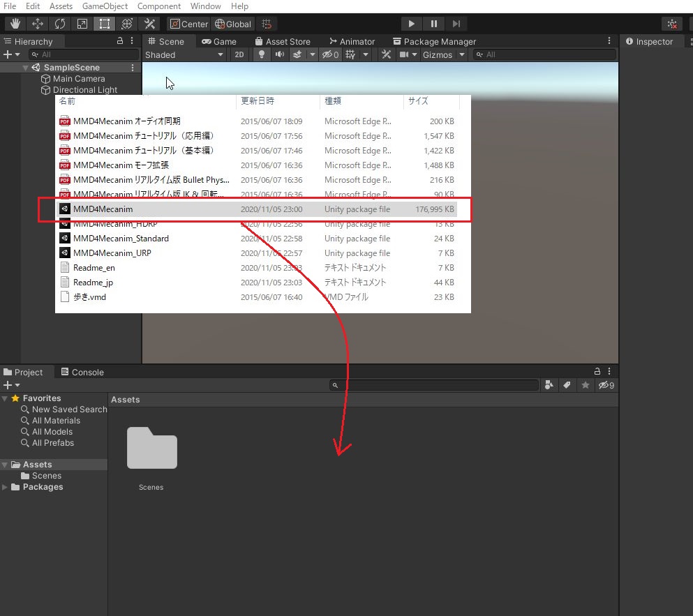Select All Materials saved search
The image size is (693, 616).
56,421
